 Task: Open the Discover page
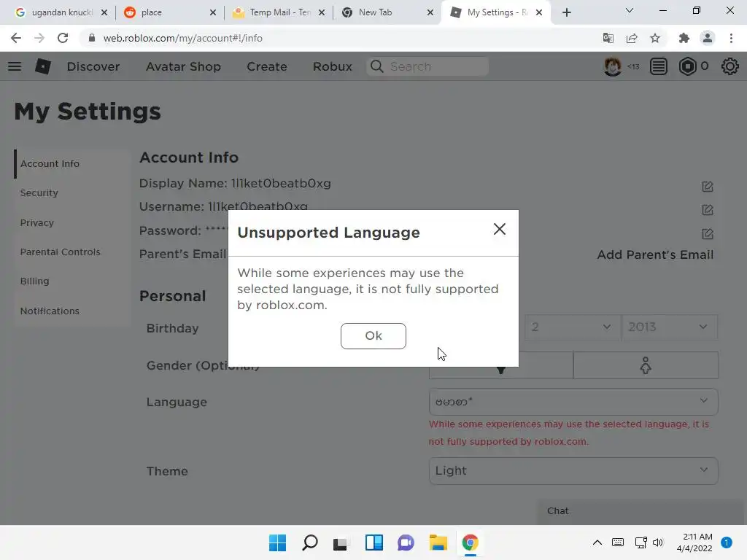coord(93,66)
